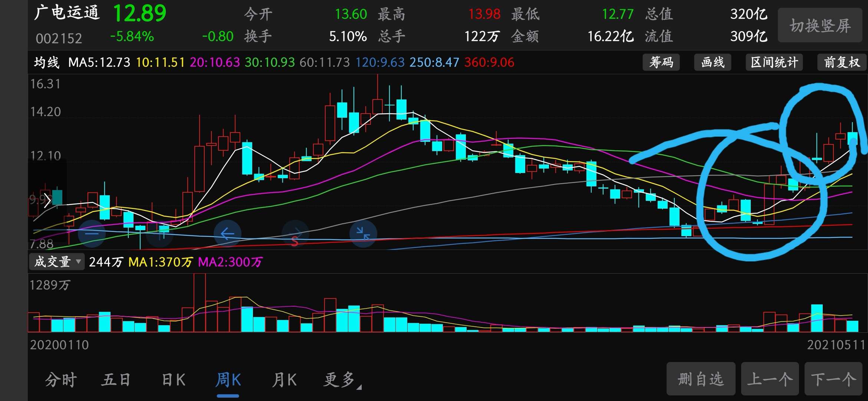Click the 120:9.63 moving average label
The image size is (868, 401).
click(380, 62)
